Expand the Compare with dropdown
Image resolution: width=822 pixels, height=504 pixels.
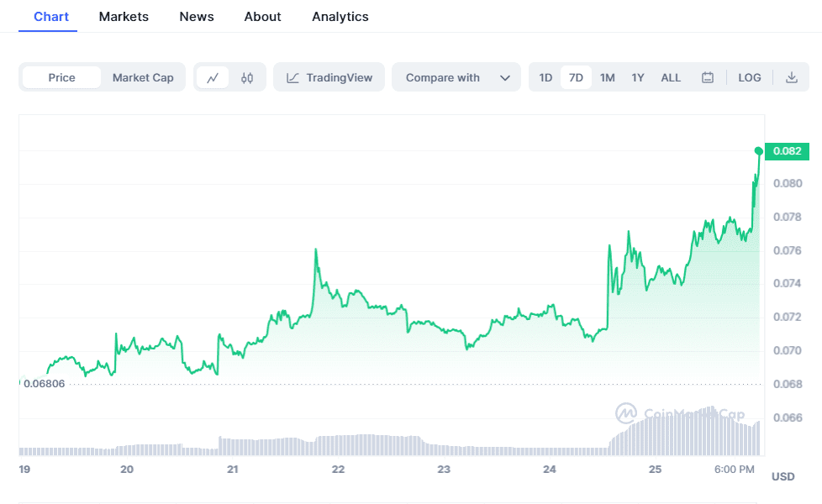point(456,77)
